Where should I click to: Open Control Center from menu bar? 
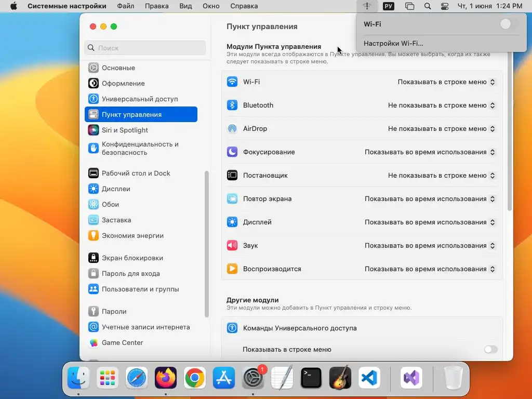coord(445,6)
